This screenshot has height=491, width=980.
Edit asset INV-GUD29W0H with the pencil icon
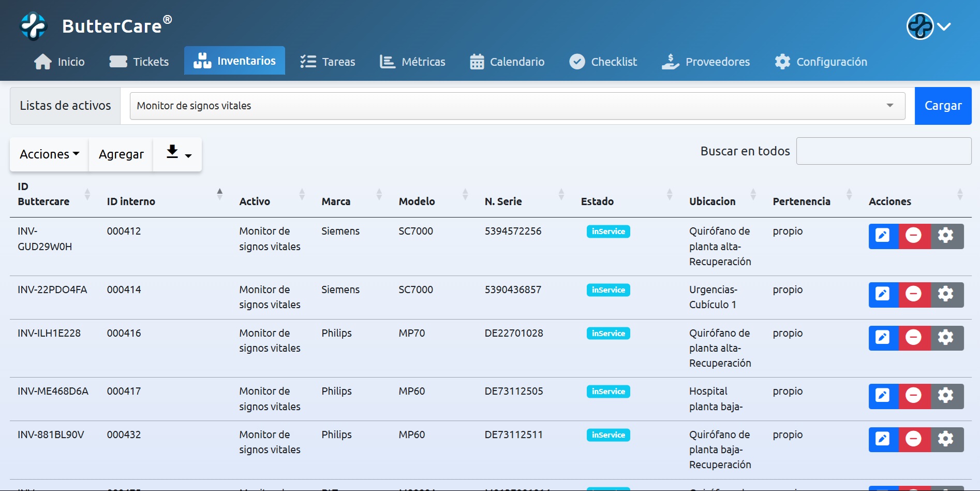pyautogui.click(x=882, y=236)
